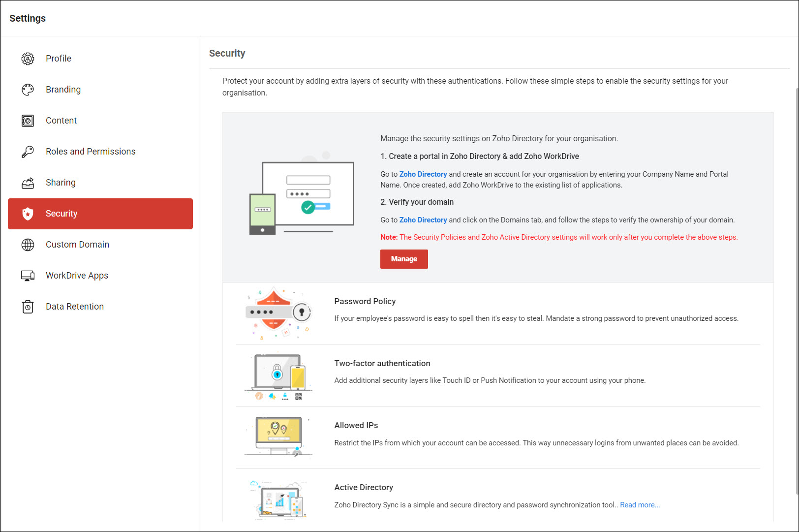Click the Profile gear icon in sidebar

[28, 59]
